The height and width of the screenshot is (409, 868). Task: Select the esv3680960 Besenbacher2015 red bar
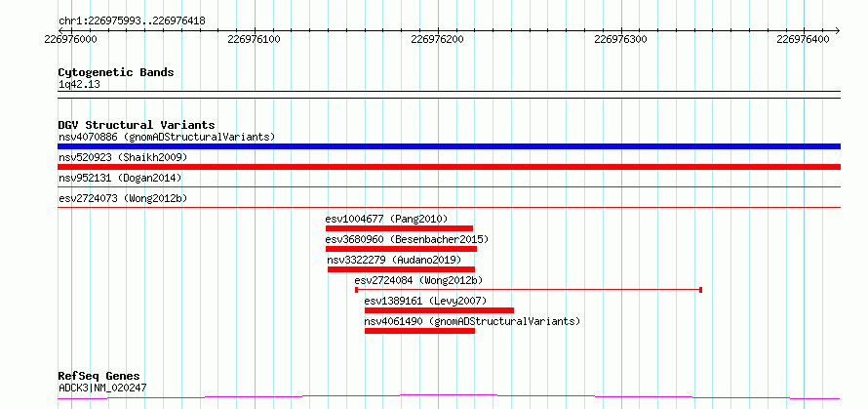click(x=401, y=249)
